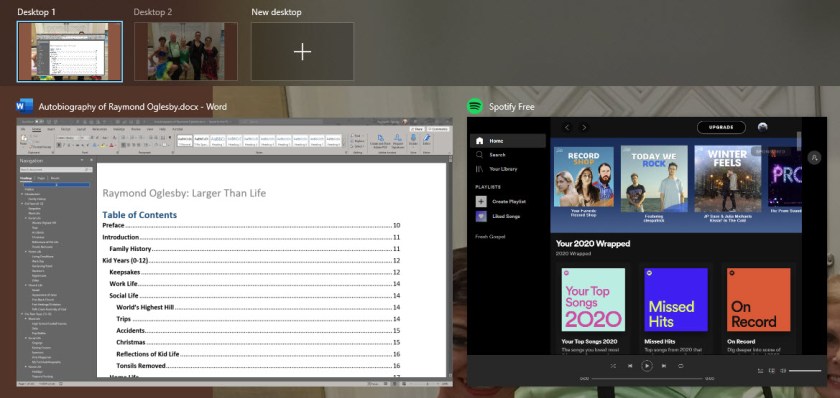Open the File tab in Word ribbon

(x=23, y=129)
